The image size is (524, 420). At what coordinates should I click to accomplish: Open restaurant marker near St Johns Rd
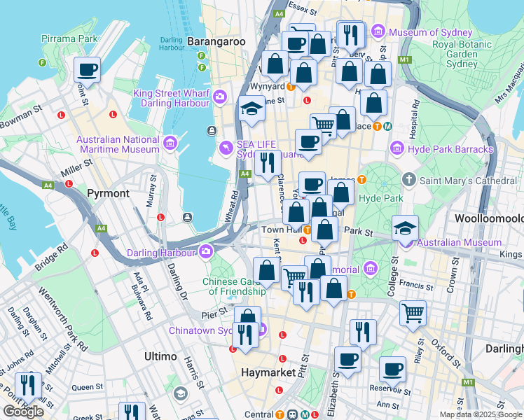pos(29,386)
